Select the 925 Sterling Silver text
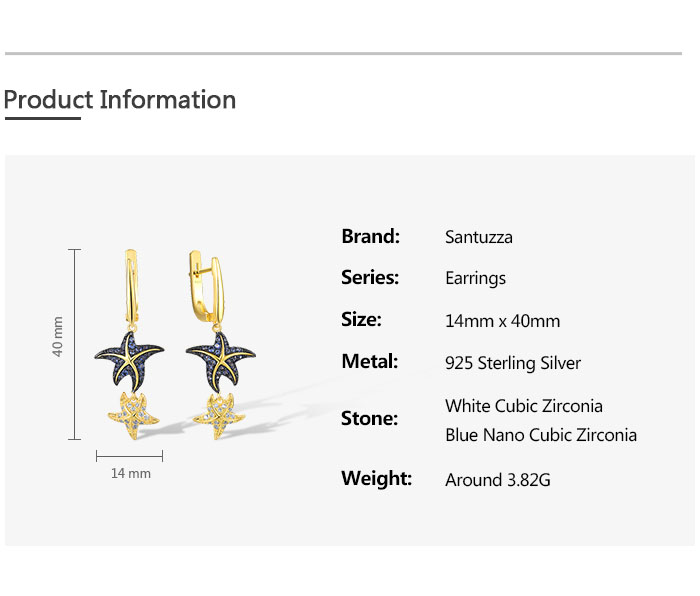This screenshot has width=700, height=596. click(512, 363)
